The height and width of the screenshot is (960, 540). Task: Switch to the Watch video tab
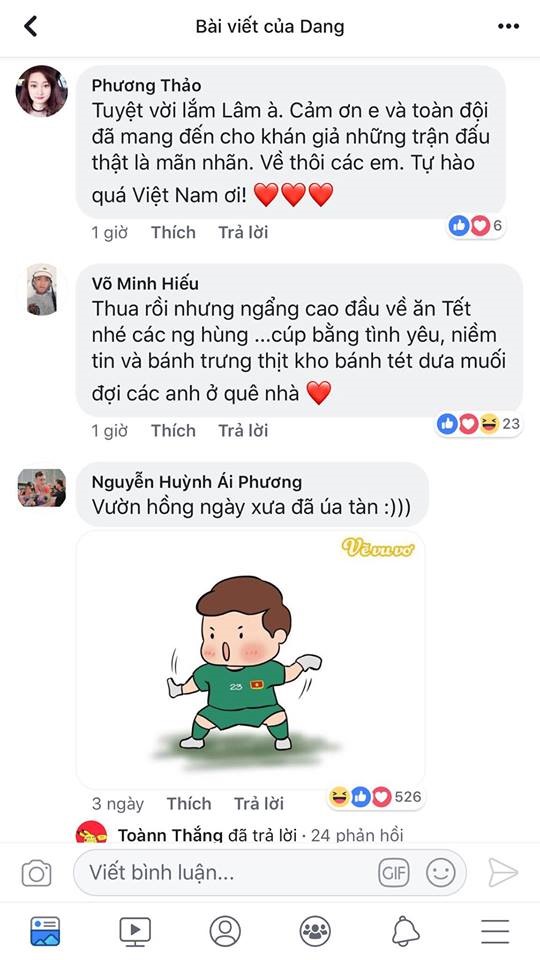pos(135,931)
